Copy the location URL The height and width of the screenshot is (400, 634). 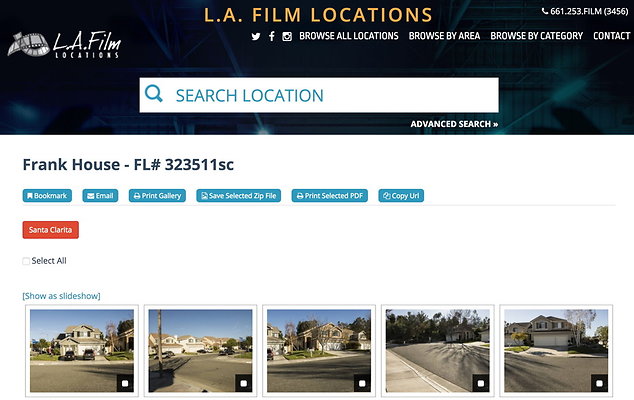(401, 196)
